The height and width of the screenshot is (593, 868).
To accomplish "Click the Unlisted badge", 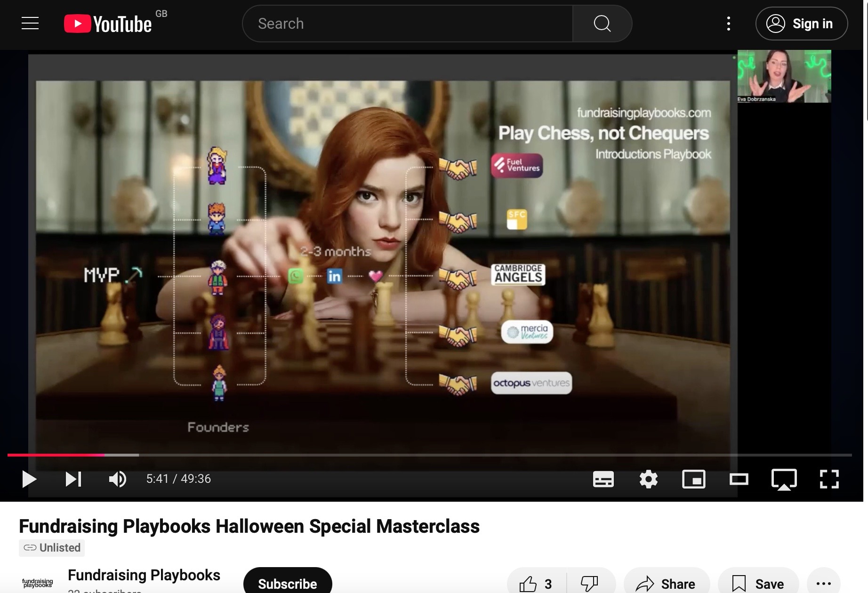I will click(x=52, y=548).
